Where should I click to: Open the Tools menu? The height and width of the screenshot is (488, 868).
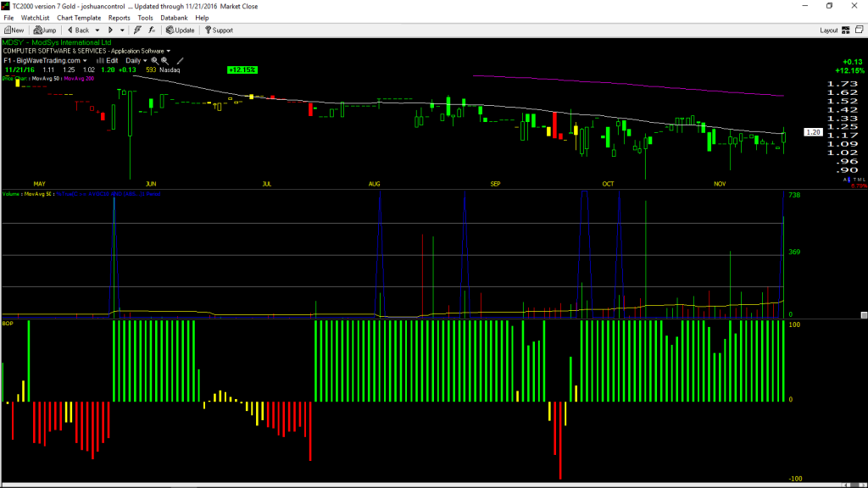145,18
